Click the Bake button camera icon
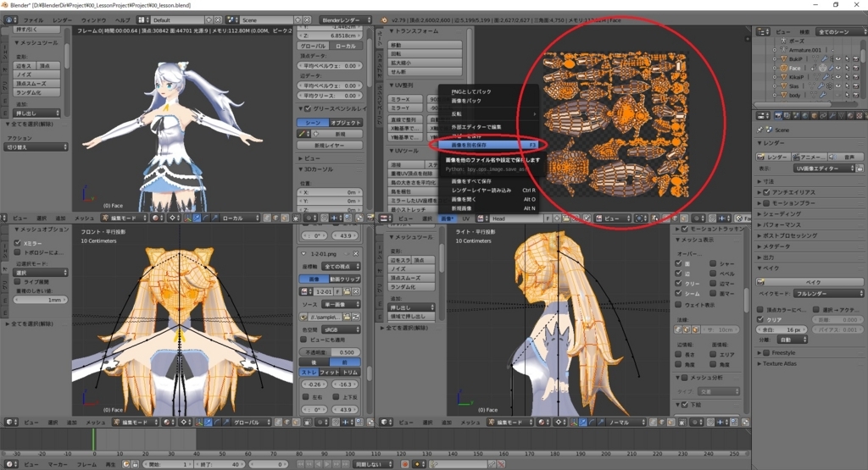 (761, 282)
